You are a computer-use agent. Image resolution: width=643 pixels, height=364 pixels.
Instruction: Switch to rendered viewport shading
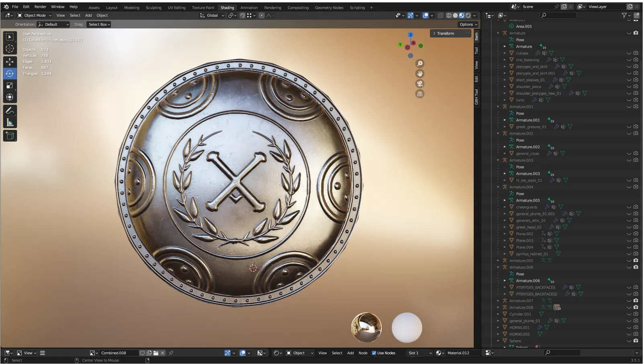coord(468,15)
